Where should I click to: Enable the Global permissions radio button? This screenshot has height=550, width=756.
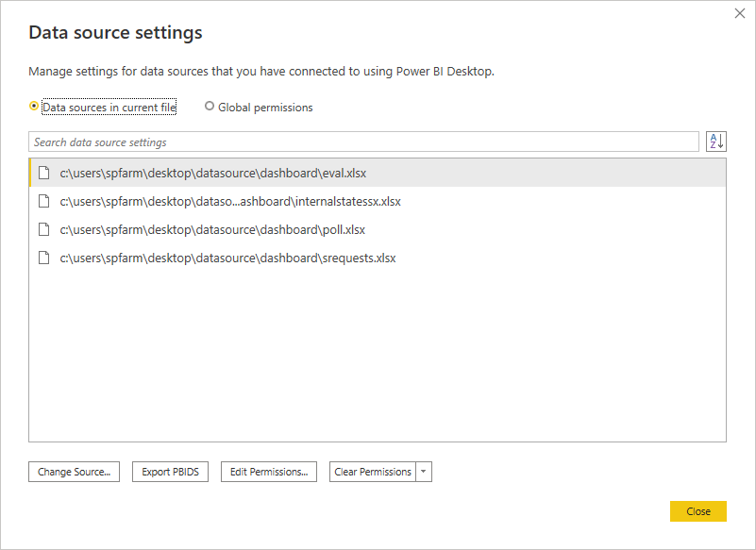point(210,107)
